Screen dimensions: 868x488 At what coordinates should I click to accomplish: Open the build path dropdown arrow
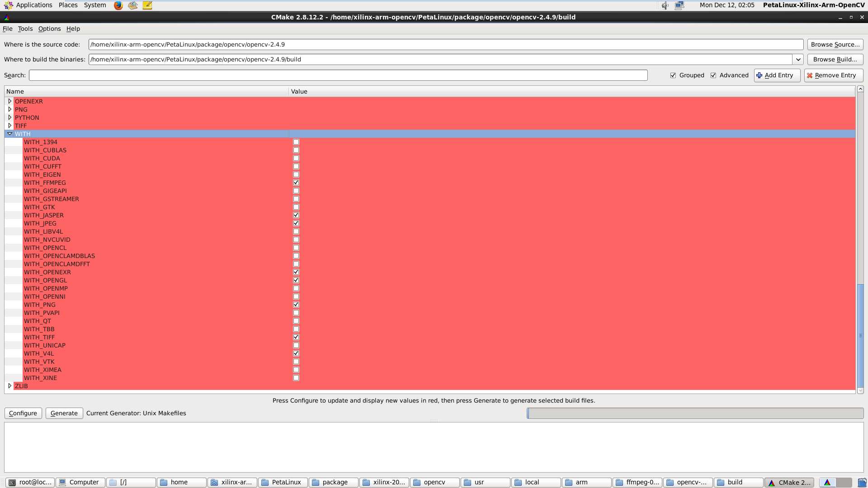coord(798,59)
